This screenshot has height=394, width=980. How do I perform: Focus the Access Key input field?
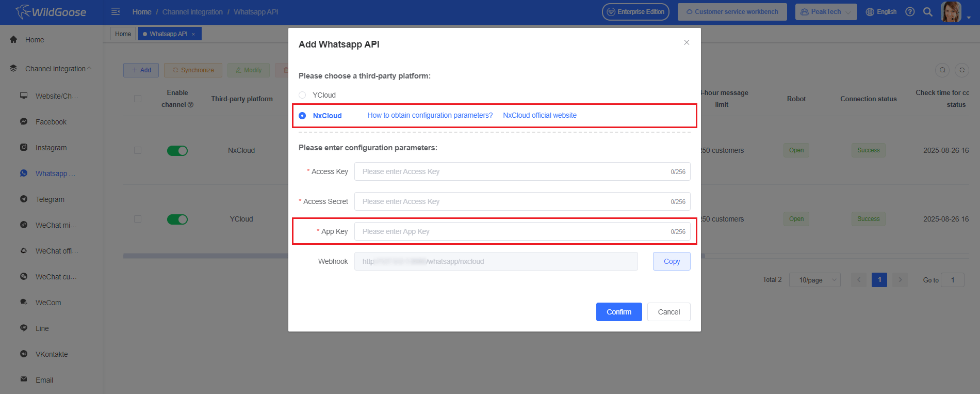coord(522,171)
